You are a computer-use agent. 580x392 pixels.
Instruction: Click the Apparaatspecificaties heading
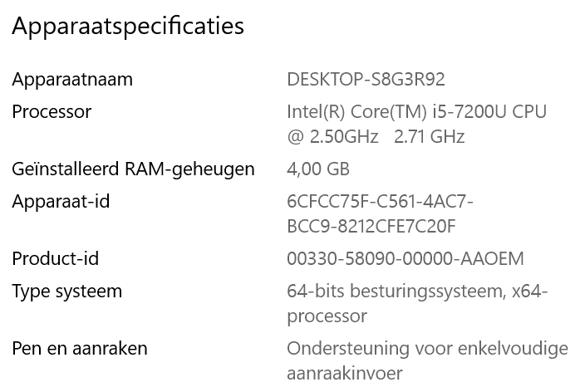coord(128,27)
